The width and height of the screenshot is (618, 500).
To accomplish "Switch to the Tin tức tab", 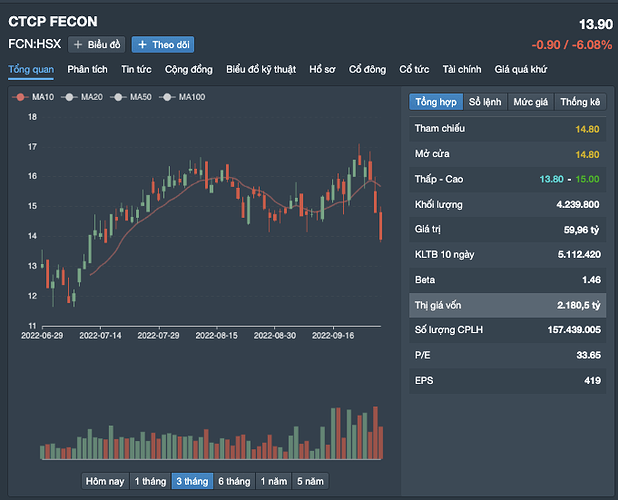I will (136, 70).
